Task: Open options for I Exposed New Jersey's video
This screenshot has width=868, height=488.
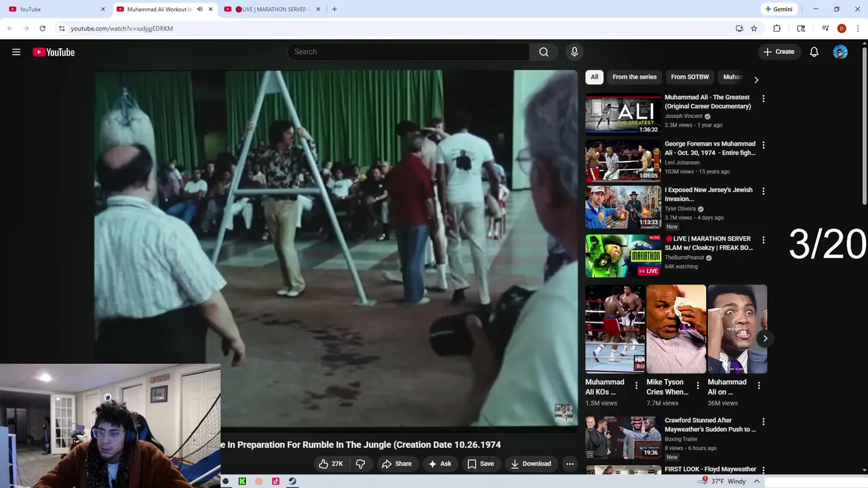Action: click(763, 191)
